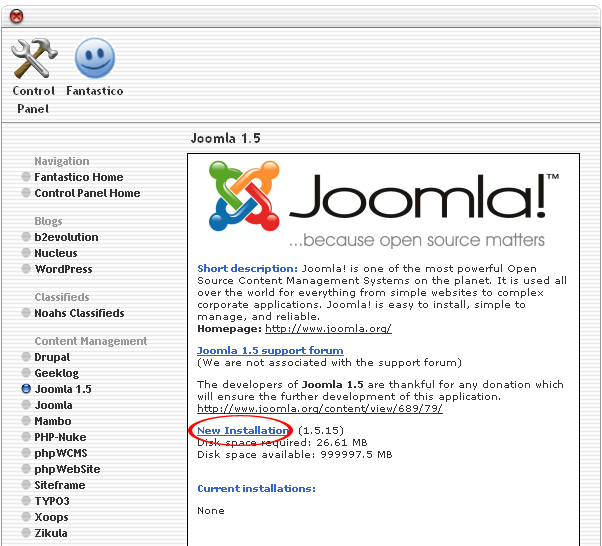The height and width of the screenshot is (546, 602).
Task: Click the 'Joomla 1.5' page heading
Action: click(x=226, y=138)
